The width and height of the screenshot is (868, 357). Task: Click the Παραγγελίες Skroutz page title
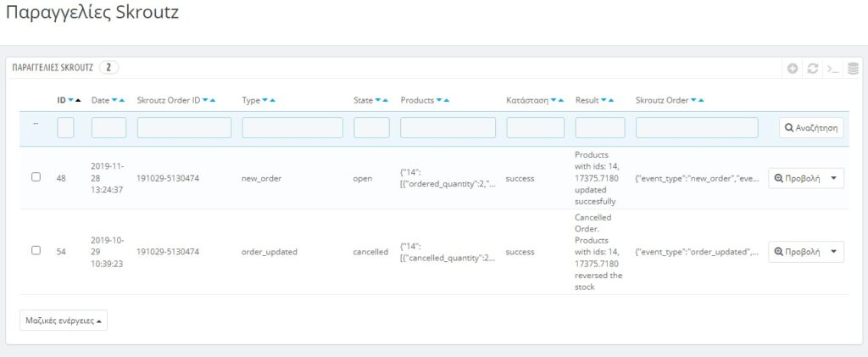(x=92, y=12)
